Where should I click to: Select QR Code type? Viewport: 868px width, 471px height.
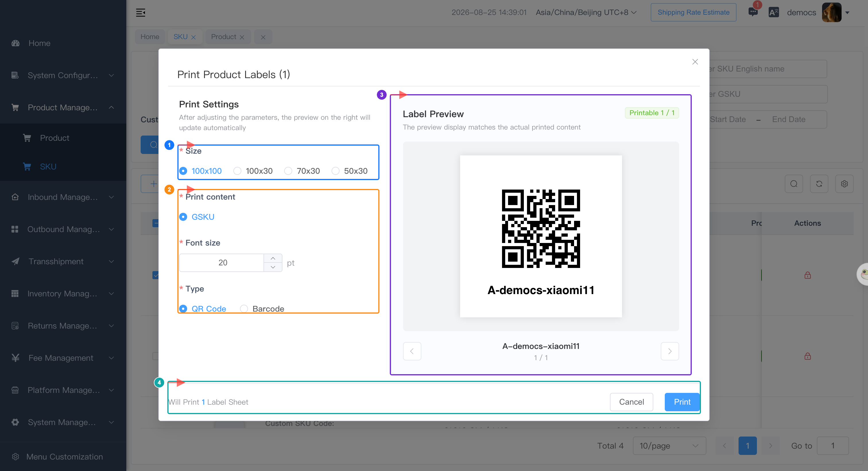tap(203, 309)
